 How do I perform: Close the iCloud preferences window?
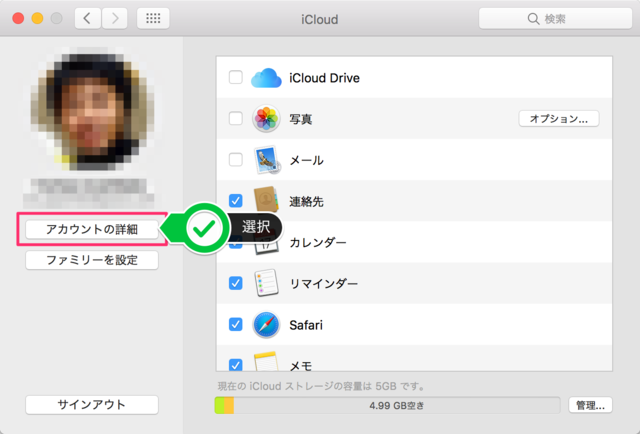pos(18,18)
